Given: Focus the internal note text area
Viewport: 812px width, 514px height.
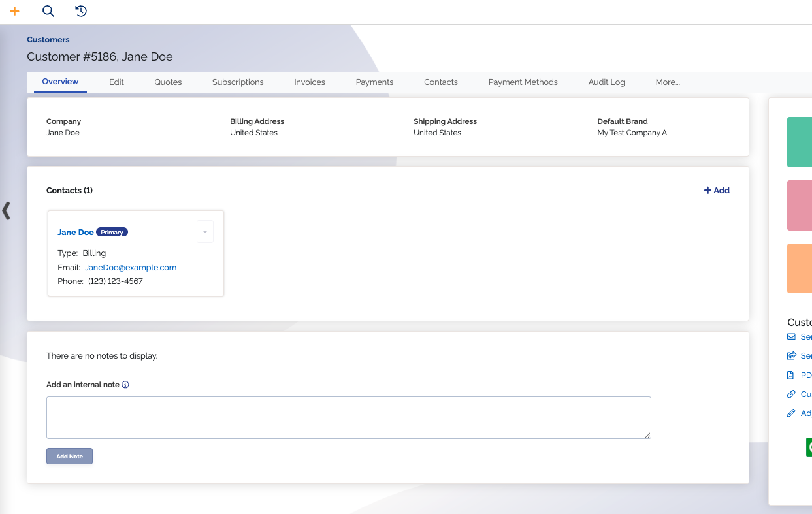Looking at the screenshot, I should [x=349, y=417].
